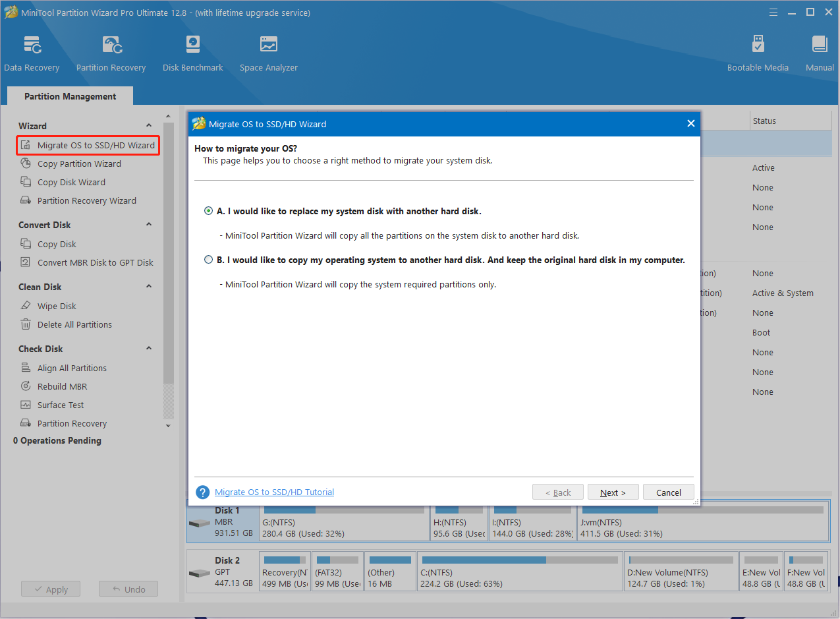Click the Disk 1 drive icon
The height and width of the screenshot is (619, 840).
point(199,523)
